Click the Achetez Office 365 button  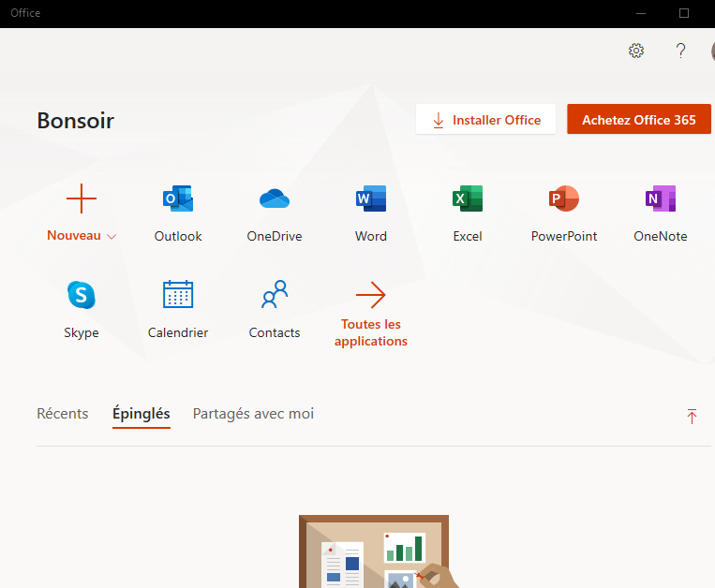pos(638,119)
